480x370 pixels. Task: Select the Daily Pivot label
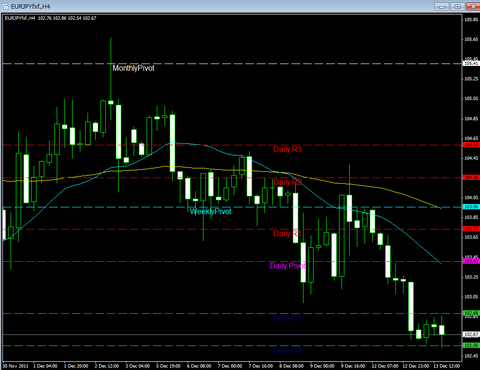pyautogui.click(x=287, y=266)
